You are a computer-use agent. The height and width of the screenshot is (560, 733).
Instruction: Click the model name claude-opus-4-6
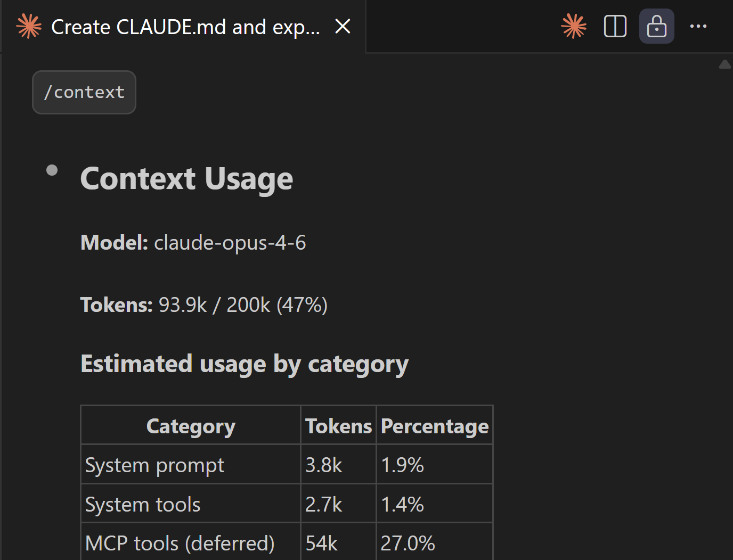(230, 242)
